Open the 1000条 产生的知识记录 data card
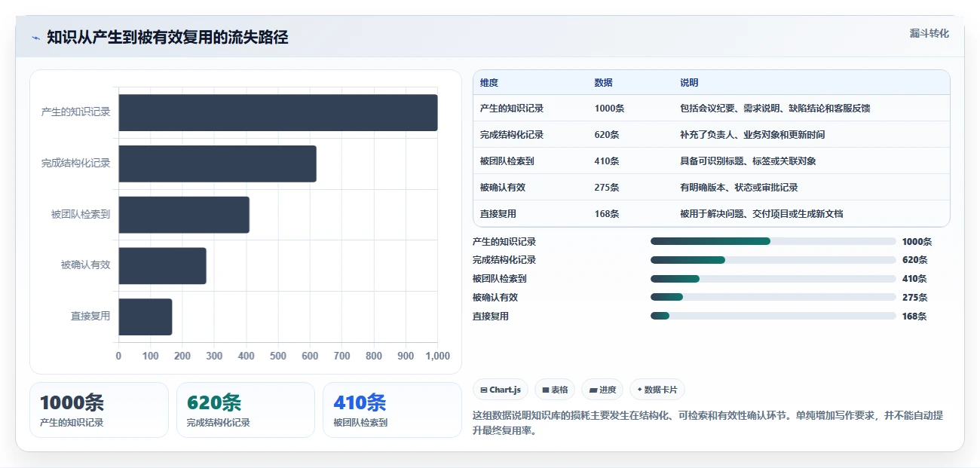Viewport: 980px width, 468px height. (x=99, y=410)
